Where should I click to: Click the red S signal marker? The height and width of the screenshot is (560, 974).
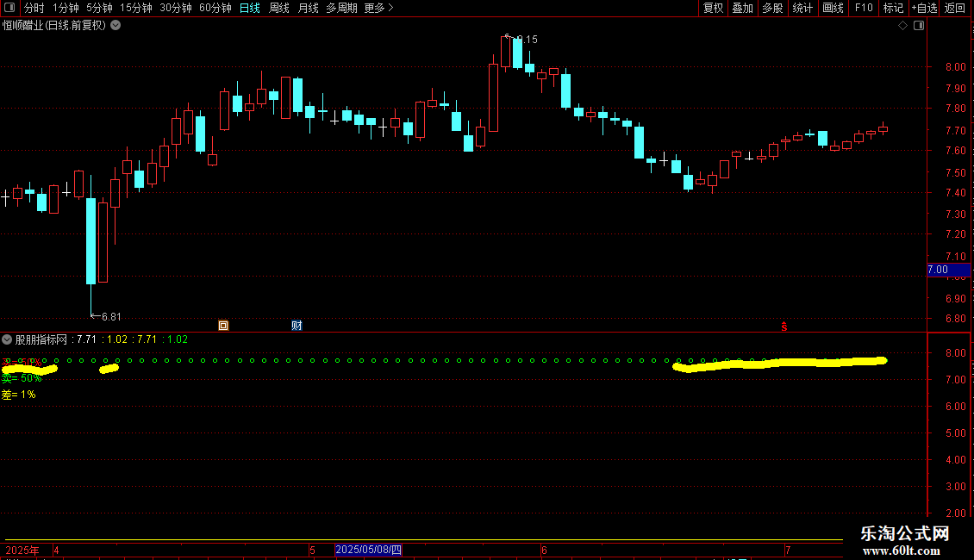click(x=784, y=326)
